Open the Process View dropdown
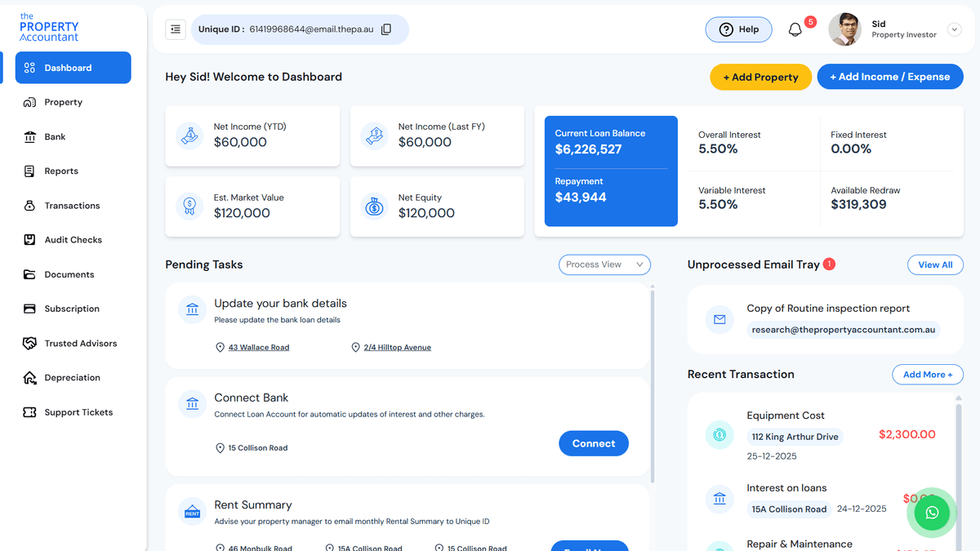The height and width of the screenshot is (551, 980). [604, 264]
